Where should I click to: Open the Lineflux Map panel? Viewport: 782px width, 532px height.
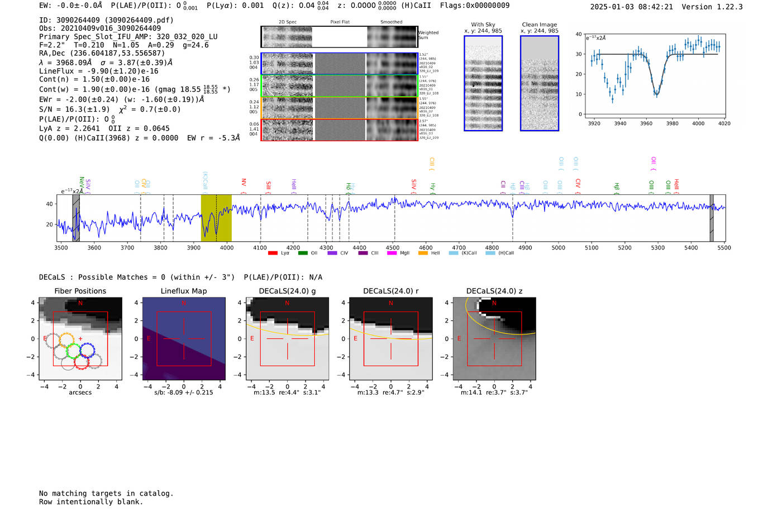click(184, 339)
